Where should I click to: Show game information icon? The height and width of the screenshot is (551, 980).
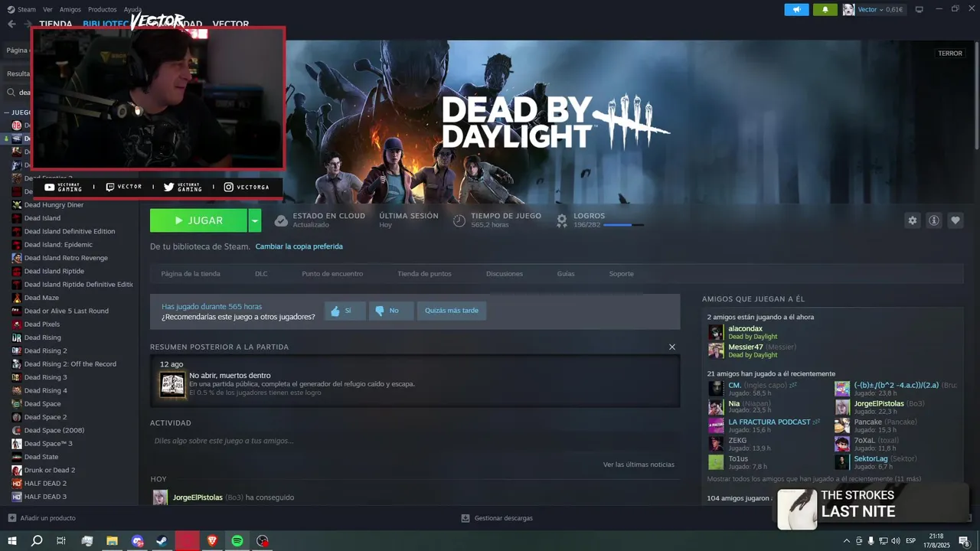[x=934, y=220]
